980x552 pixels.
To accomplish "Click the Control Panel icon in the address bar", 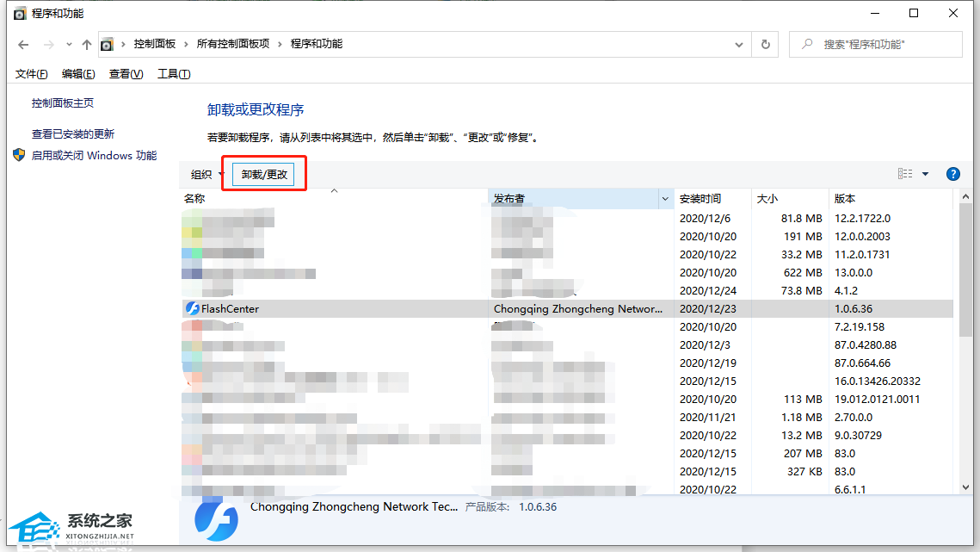I will [107, 45].
